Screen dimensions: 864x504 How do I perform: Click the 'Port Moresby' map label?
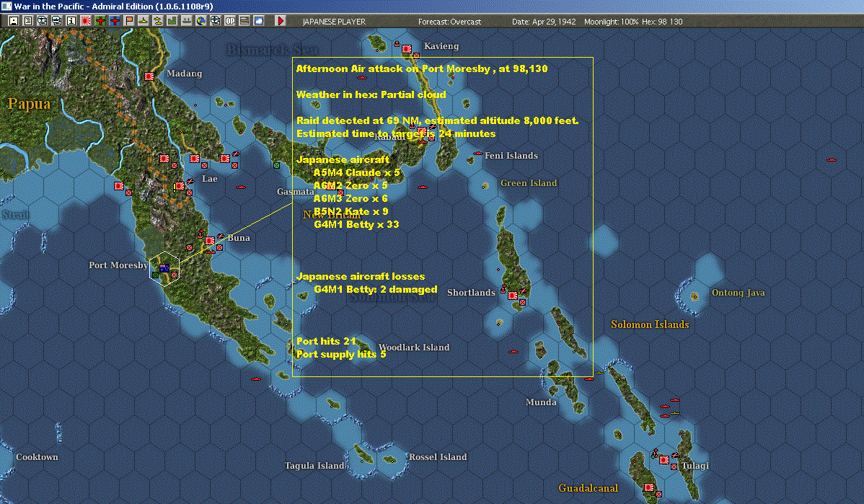click(x=118, y=265)
